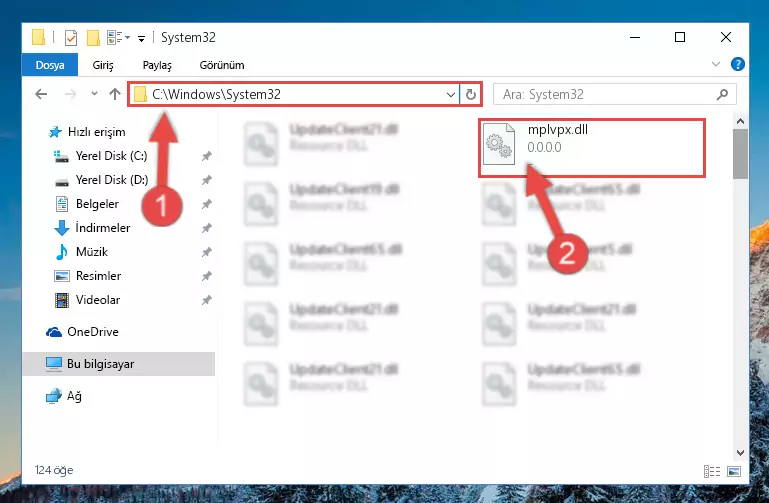Click the Müzik music note icon
The image size is (769, 503).
pyautogui.click(x=62, y=252)
